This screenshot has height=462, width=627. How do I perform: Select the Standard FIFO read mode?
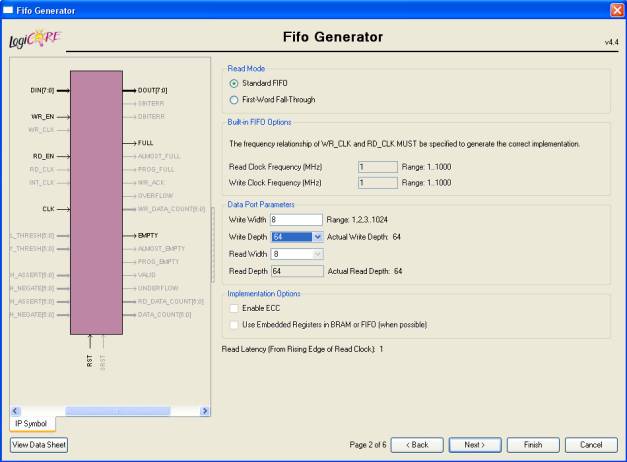tap(234, 84)
